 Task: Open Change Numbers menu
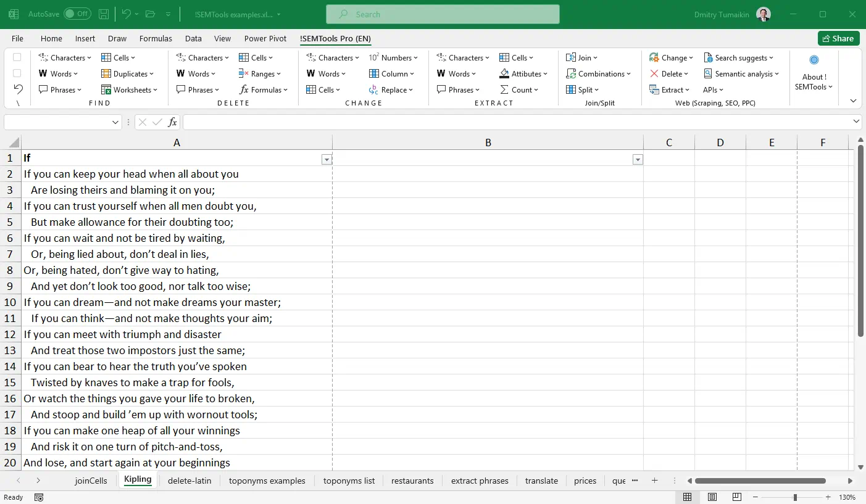point(393,57)
